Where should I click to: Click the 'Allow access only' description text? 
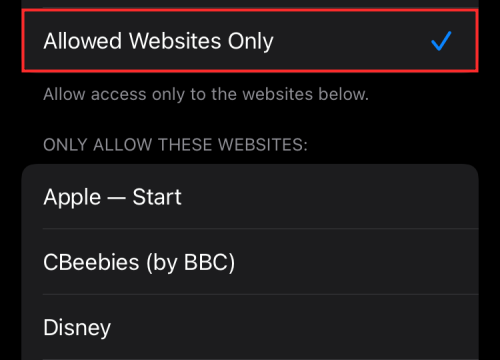(206, 94)
